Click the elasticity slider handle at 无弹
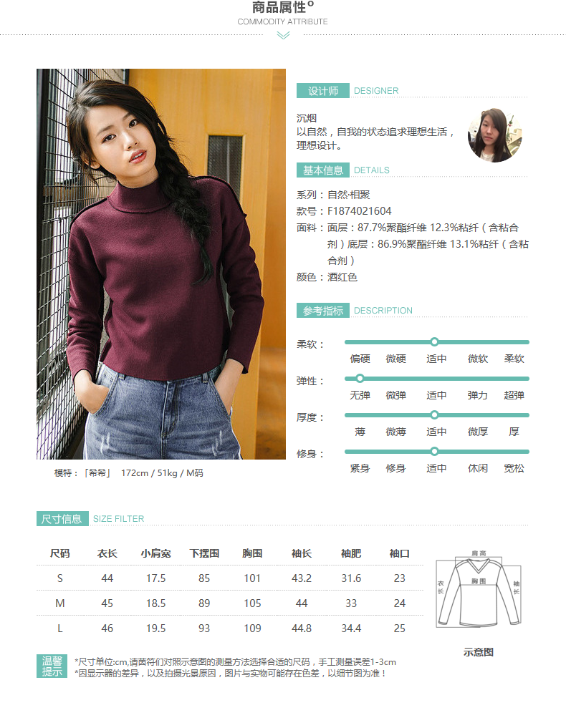Image resolution: width=566 pixels, height=728 pixels. pos(360,379)
